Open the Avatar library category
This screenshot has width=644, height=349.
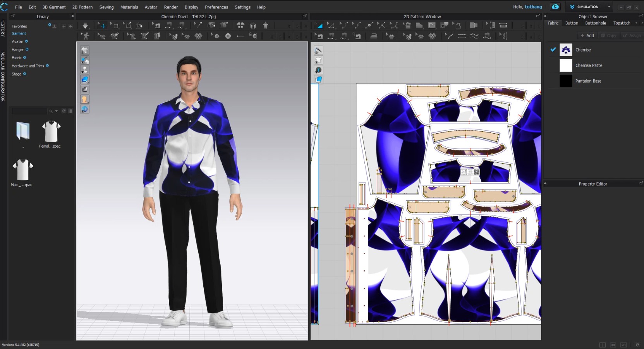17,41
